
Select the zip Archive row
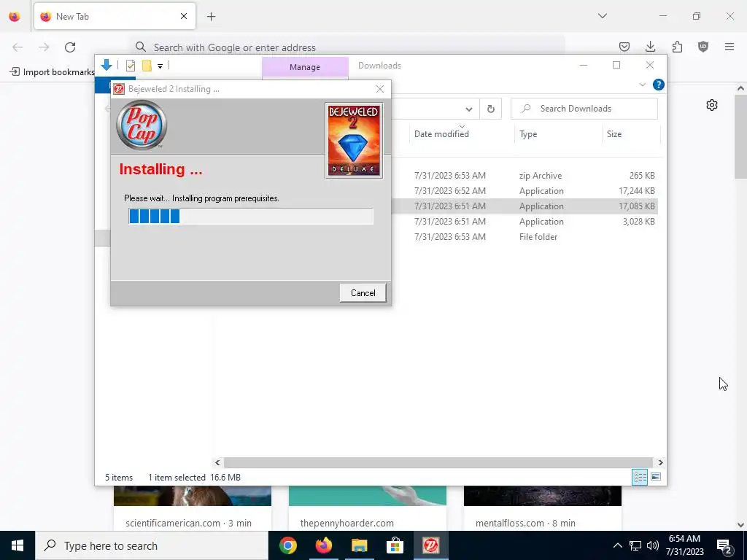pyautogui.click(x=524, y=176)
